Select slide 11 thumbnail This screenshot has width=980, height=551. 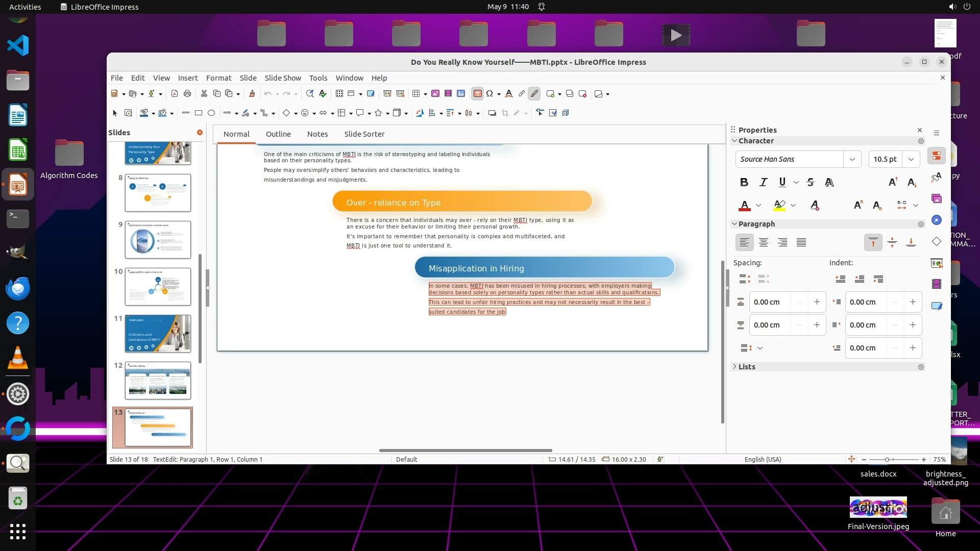point(158,333)
